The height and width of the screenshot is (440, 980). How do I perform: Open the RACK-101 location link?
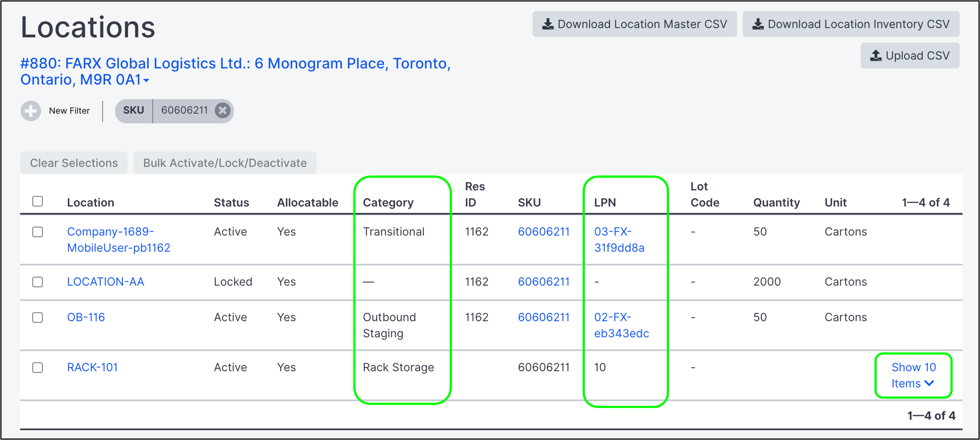coord(92,367)
